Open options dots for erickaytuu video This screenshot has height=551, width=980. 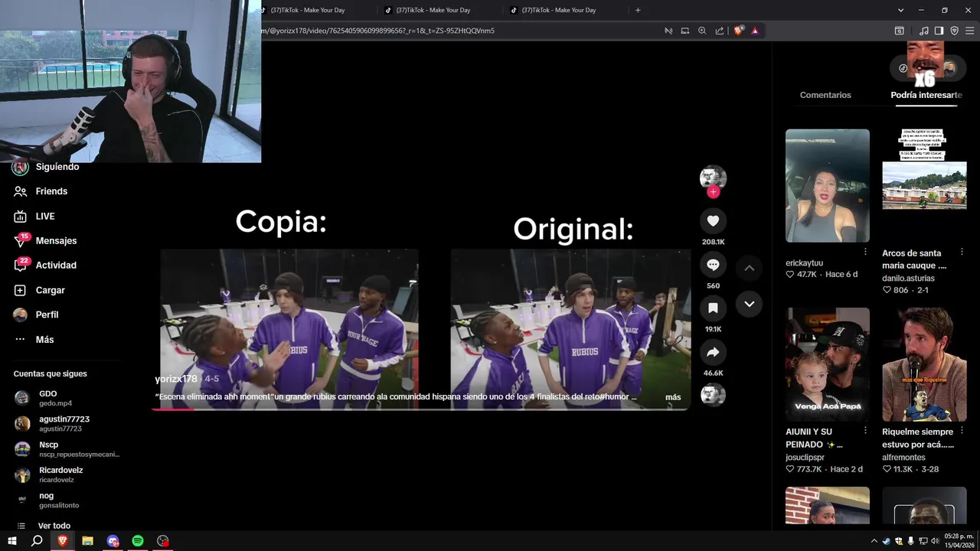[865, 252]
